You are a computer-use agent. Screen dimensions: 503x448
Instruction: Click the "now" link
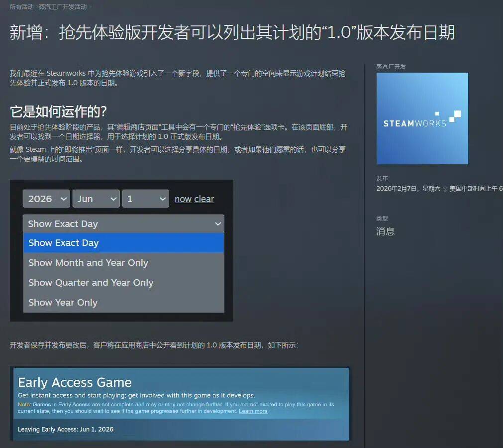[x=183, y=199]
